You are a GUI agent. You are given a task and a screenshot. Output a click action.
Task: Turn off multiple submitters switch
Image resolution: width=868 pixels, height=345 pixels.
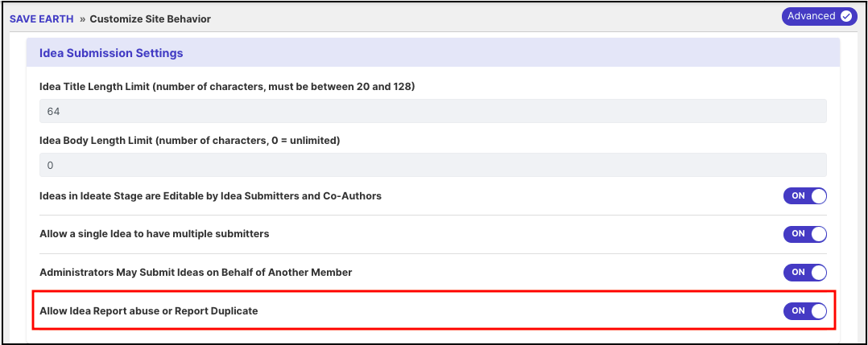click(805, 234)
